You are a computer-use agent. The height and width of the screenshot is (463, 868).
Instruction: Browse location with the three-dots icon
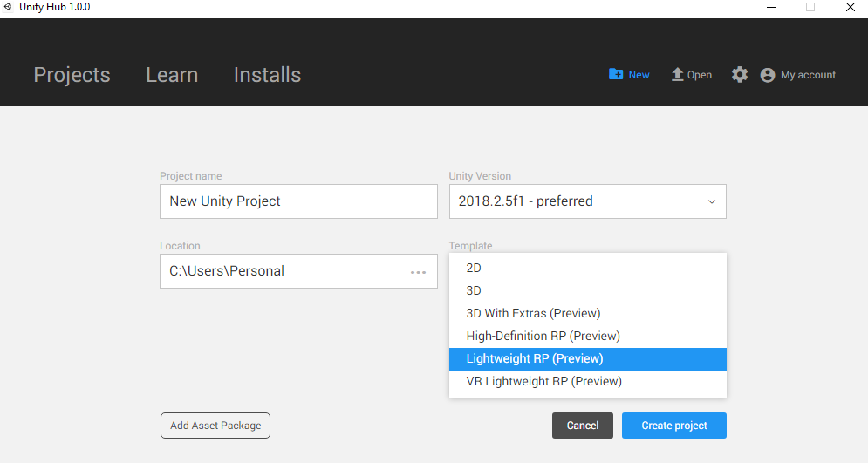click(418, 272)
